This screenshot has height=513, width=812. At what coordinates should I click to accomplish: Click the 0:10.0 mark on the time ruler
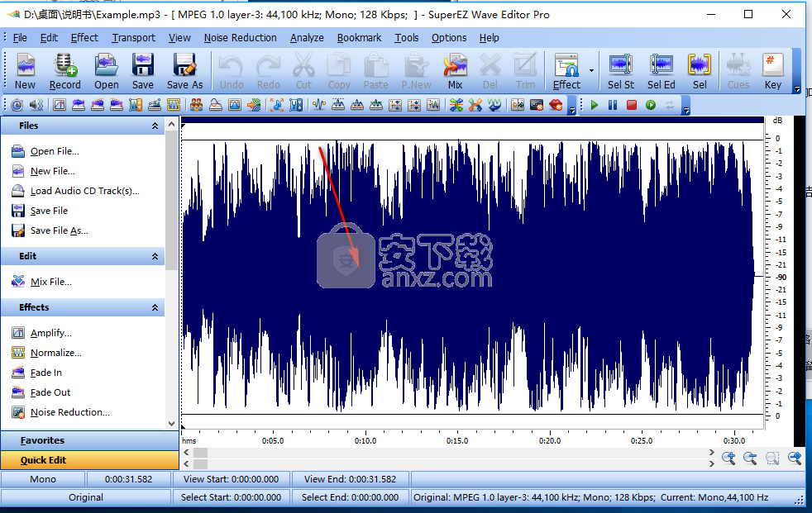coord(365,440)
